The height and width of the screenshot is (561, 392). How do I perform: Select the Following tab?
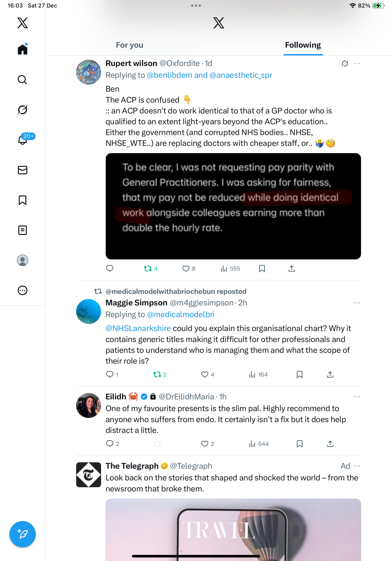pyautogui.click(x=303, y=45)
